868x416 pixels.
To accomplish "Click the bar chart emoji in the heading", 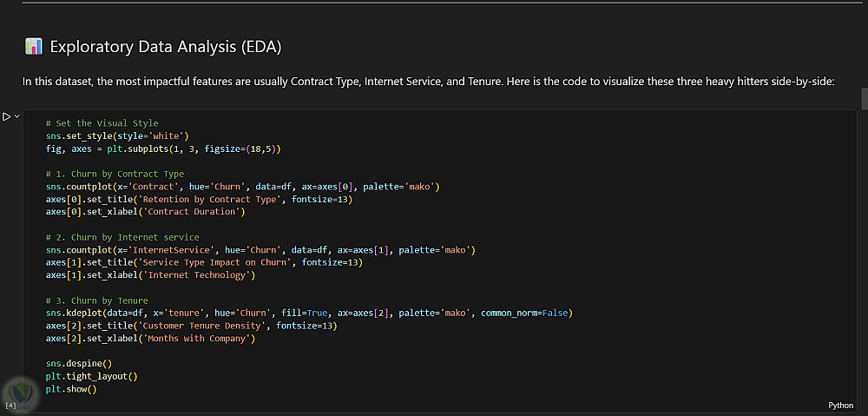I will click(34, 47).
